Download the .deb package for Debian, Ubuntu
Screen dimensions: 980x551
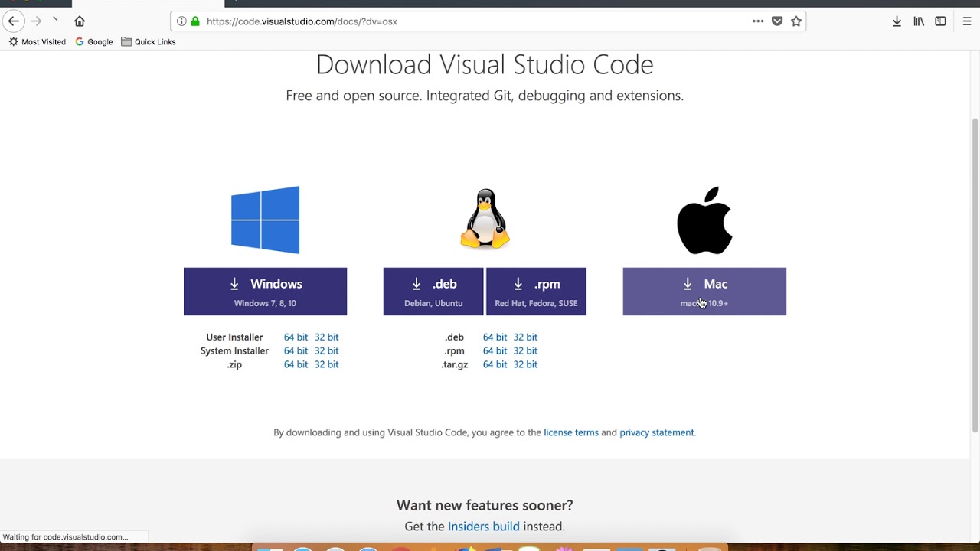coord(433,292)
